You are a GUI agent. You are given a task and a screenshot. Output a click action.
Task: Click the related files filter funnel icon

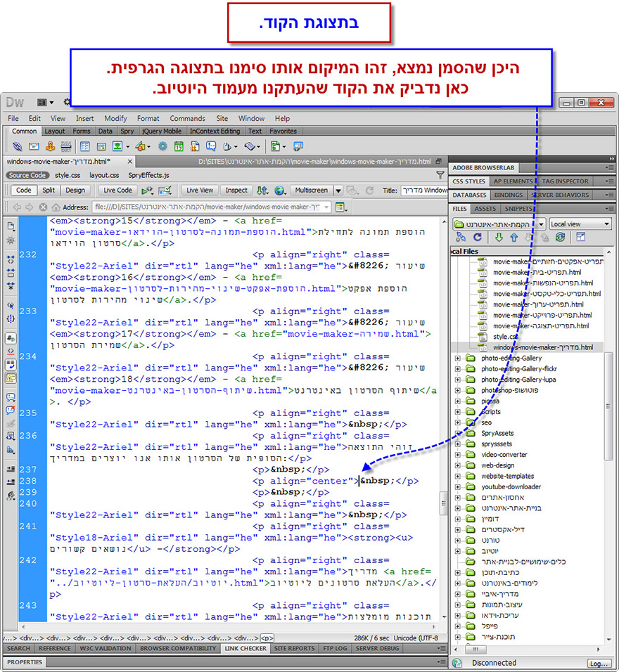440,174
